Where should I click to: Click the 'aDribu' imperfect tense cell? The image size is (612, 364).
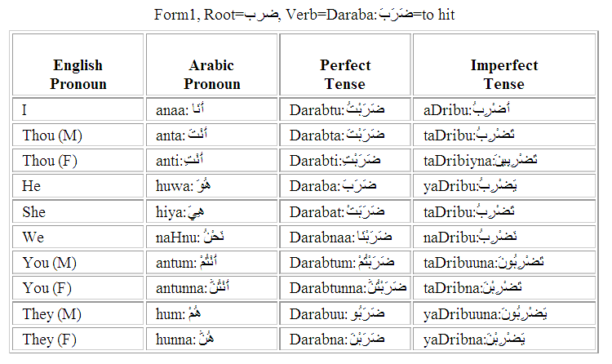point(504,109)
